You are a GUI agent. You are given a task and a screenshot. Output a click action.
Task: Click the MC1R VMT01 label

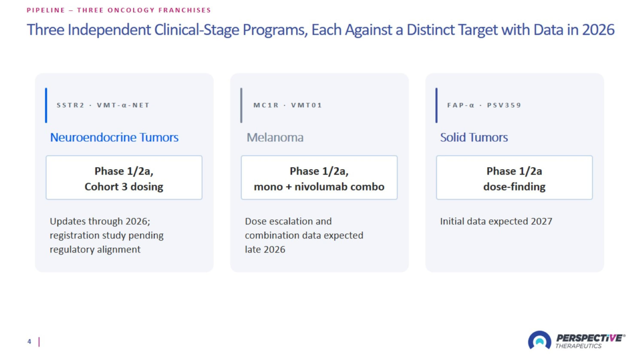[x=287, y=105]
